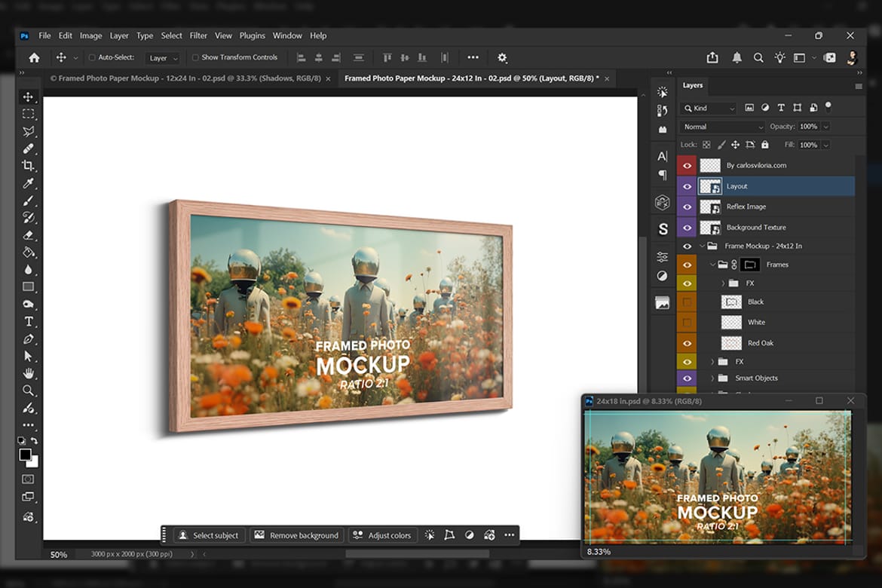
Task: Open the Search magnifier in top bar
Action: tap(758, 57)
